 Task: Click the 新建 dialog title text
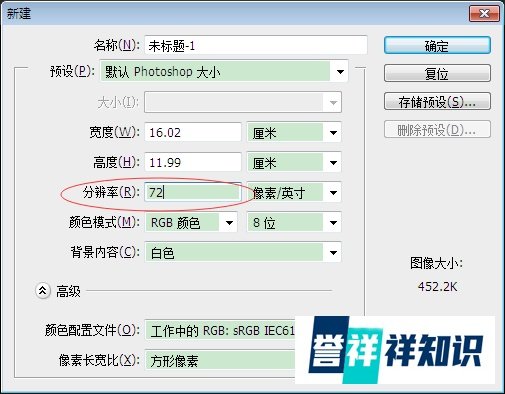click(19, 13)
